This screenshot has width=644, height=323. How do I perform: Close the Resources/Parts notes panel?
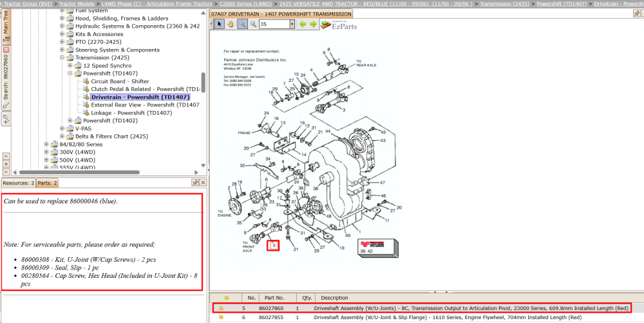click(x=202, y=182)
